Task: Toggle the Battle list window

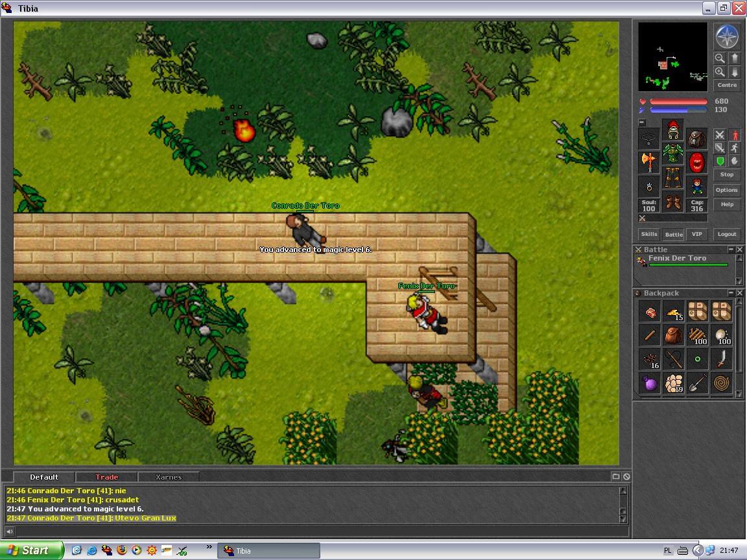Action: pos(674,234)
